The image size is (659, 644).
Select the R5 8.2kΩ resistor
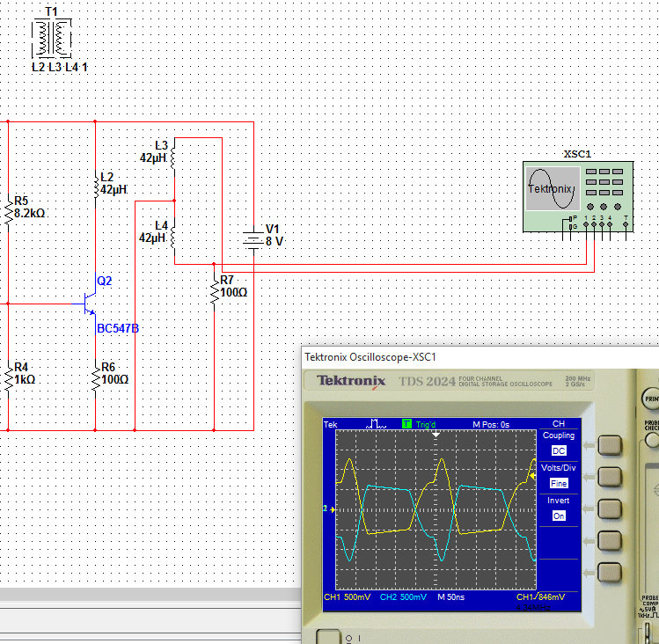[x=8, y=209]
